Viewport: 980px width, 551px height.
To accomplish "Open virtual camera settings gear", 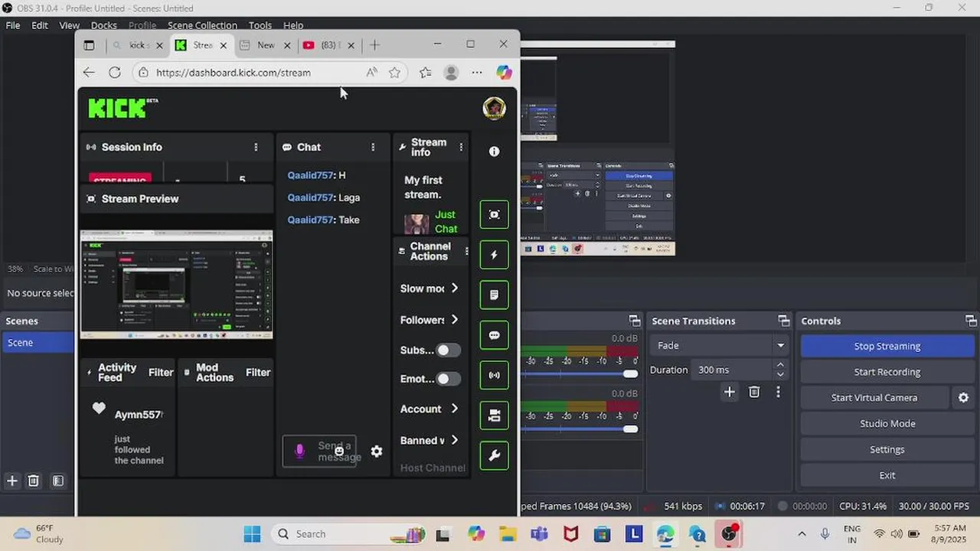I will click(x=963, y=397).
